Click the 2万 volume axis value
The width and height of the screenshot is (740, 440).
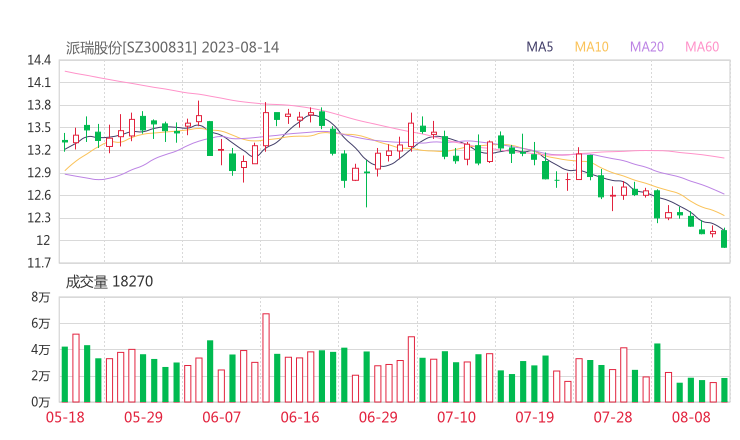coord(41,376)
